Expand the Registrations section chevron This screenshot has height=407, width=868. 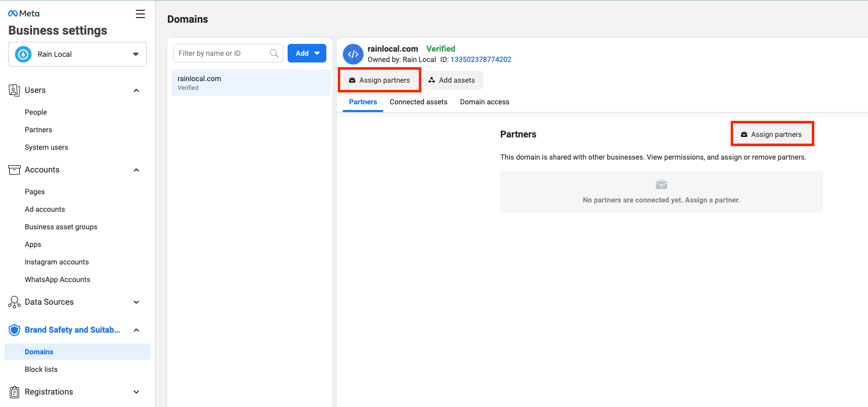136,392
